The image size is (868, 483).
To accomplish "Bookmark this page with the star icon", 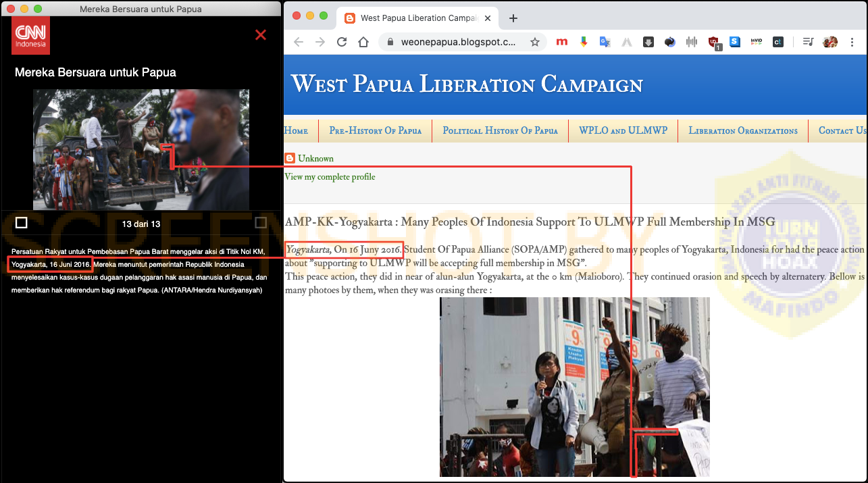I will (x=534, y=42).
